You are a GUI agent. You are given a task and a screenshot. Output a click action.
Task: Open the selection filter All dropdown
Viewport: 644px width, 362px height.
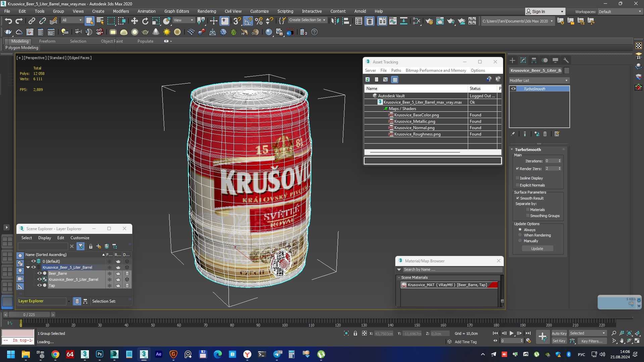(72, 20)
